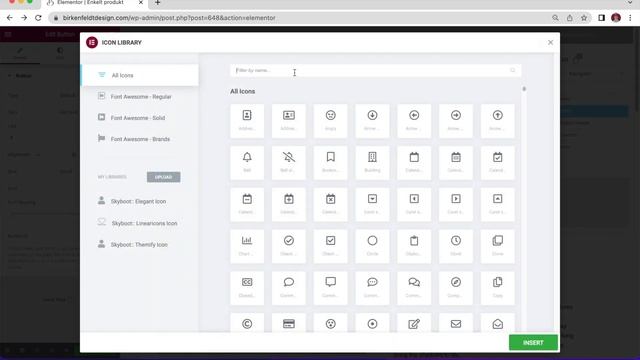
Task: Show All Icons category
Action: 140,75
